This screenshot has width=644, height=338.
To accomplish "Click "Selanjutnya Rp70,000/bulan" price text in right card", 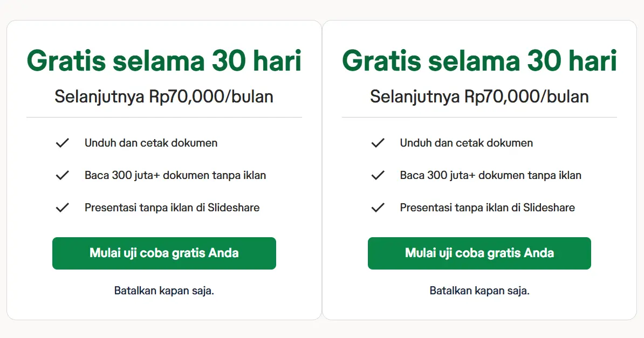I will tap(479, 96).
